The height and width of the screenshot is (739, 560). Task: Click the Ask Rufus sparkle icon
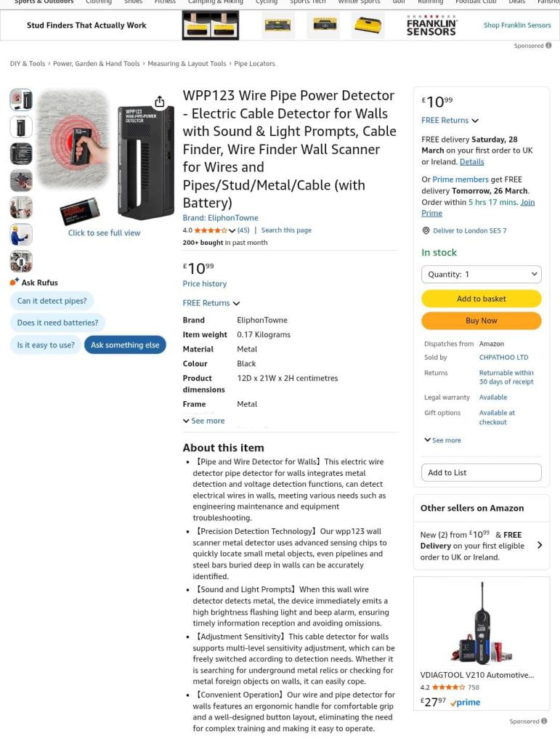[15, 283]
